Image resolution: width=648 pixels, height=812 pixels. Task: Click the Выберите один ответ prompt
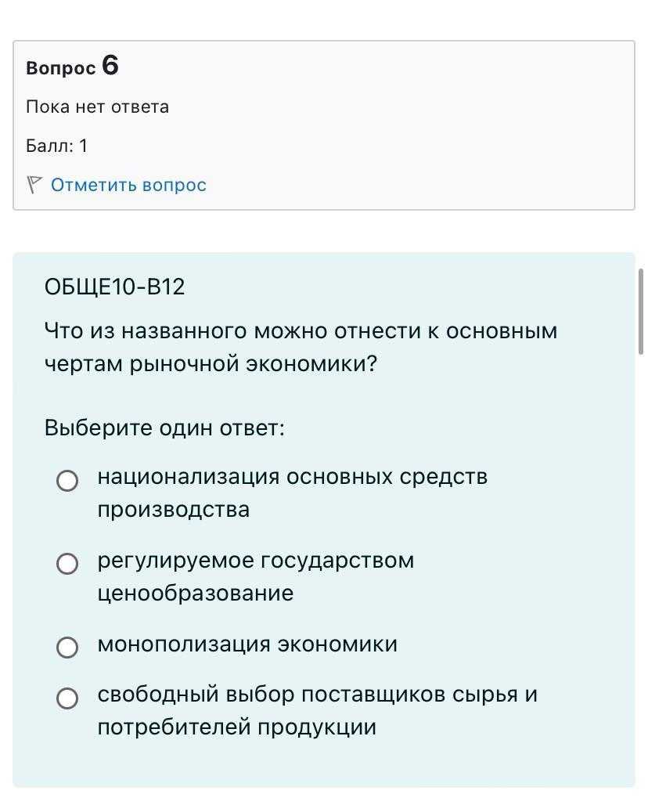click(x=164, y=428)
